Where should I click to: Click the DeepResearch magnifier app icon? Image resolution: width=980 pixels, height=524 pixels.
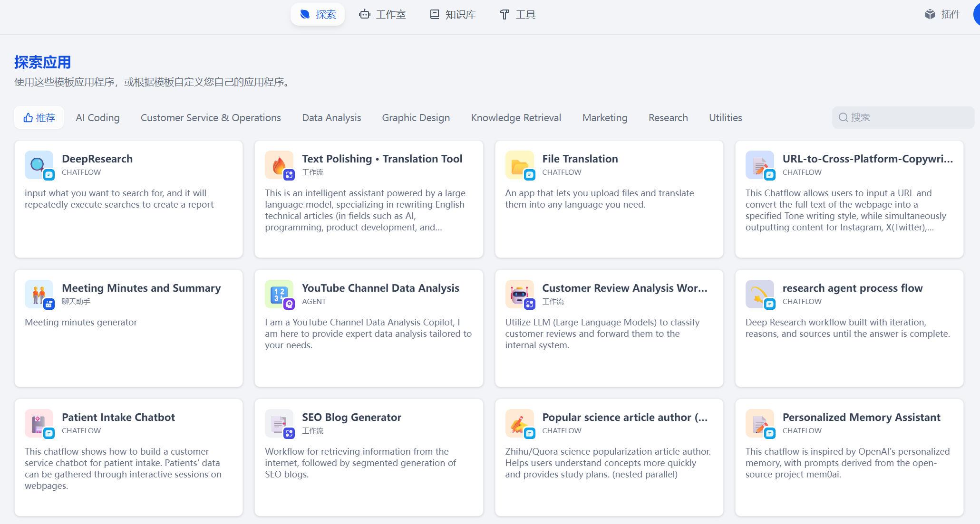(x=39, y=165)
